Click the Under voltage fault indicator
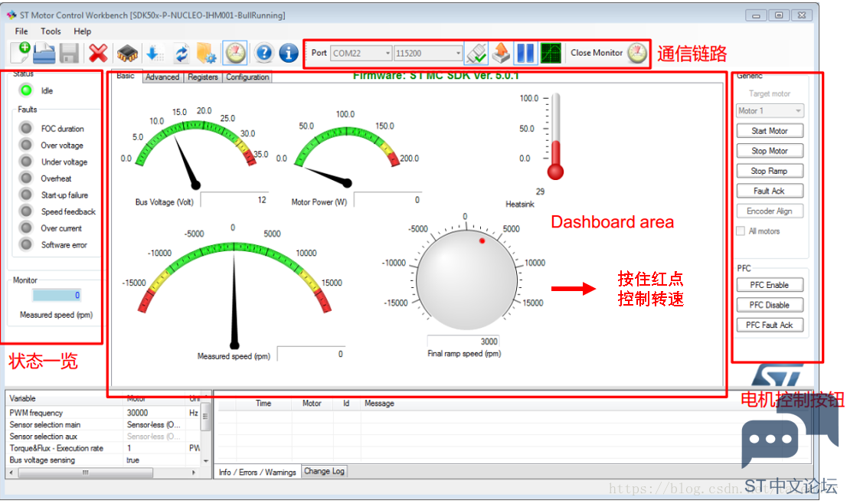847x504 pixels. click(x=26, y=162)
